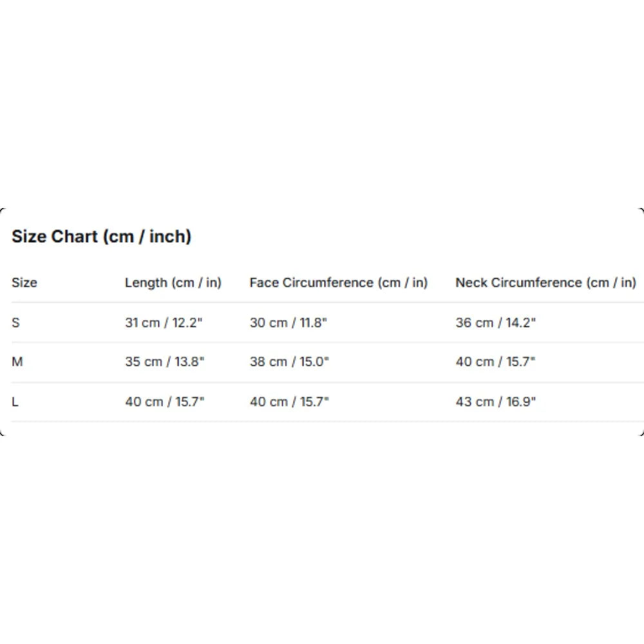Click the 36 cm / 14.2" neck cell
The height and width of the screenshot is (644, 644).
(495, 323)
